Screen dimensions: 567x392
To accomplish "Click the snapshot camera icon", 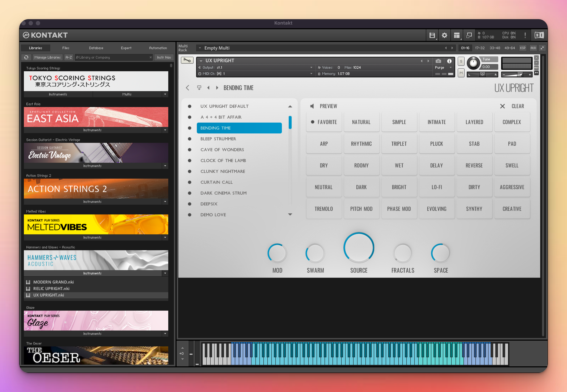I will [x=438, y=61].
